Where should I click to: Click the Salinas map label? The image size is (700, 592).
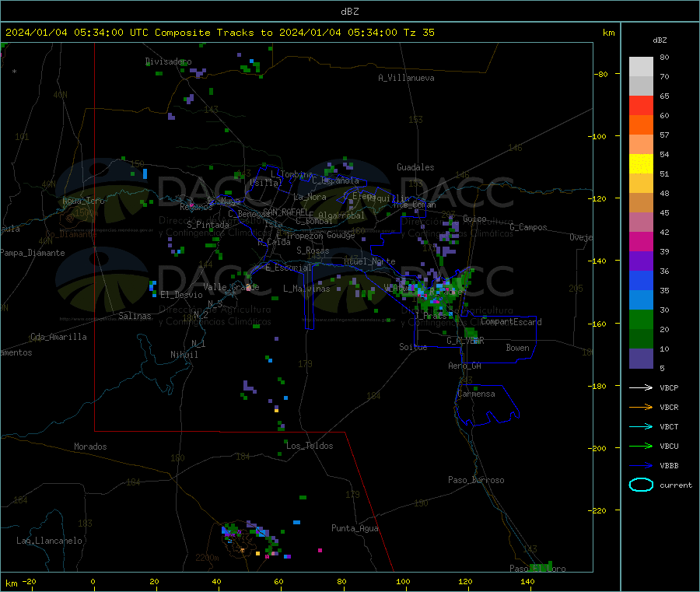(135, 316)
